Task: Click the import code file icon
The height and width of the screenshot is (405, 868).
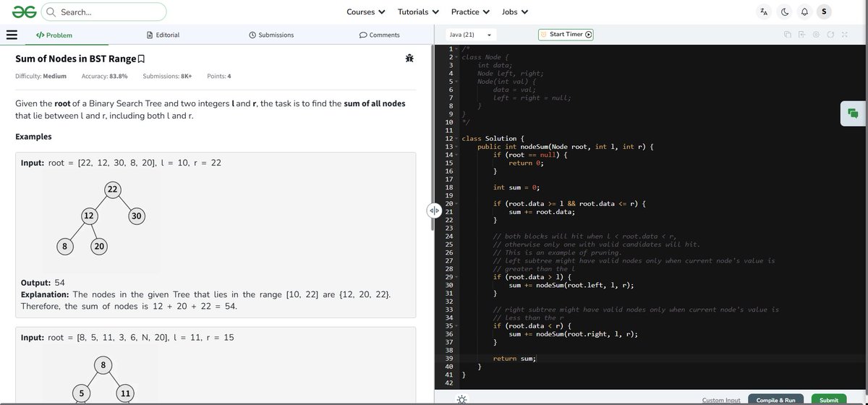Action: 802,35
